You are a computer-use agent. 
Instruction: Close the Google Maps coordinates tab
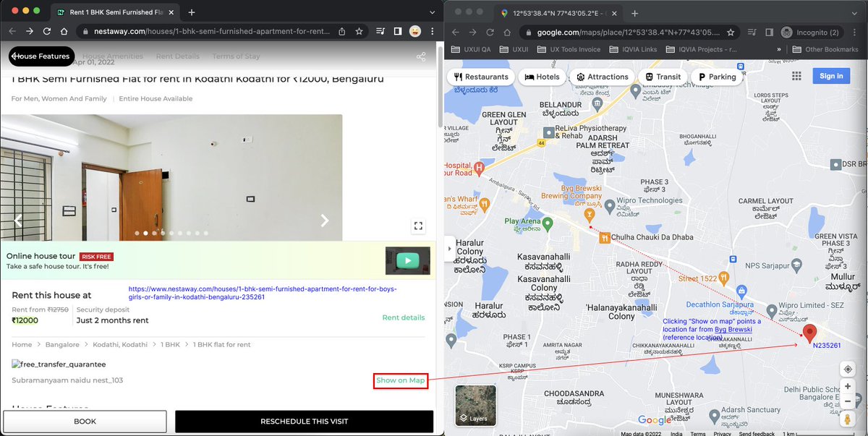(614, 13)
